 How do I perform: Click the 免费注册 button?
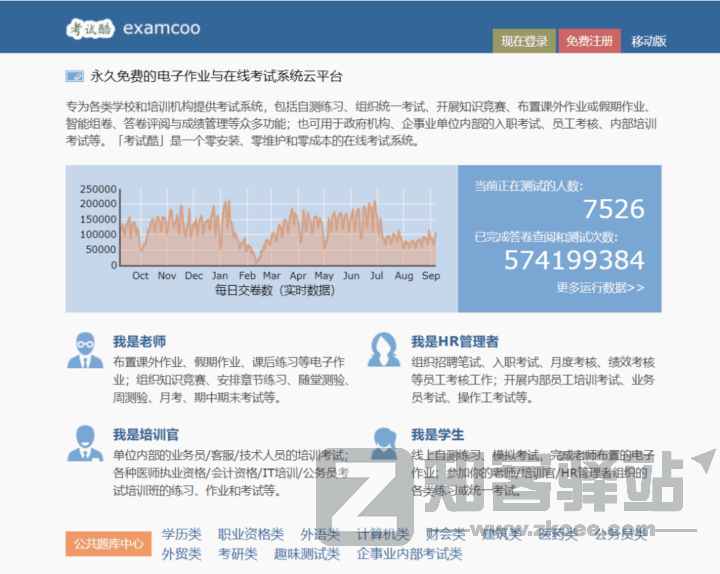pyautogui.click(x=590, y=41)
